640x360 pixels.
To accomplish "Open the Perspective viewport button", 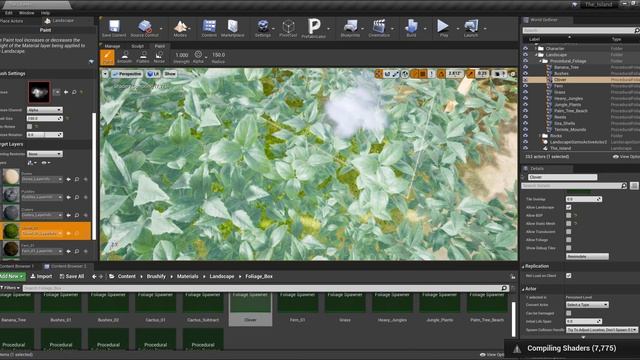I will pyautogui.click(x=127, y=74).
